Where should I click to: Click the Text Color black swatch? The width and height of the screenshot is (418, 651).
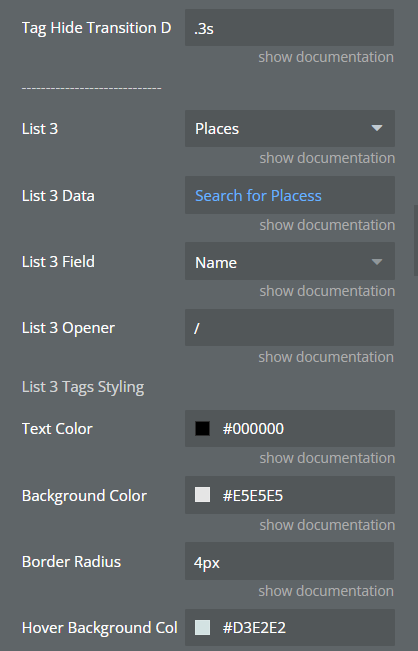click(202, 428)
